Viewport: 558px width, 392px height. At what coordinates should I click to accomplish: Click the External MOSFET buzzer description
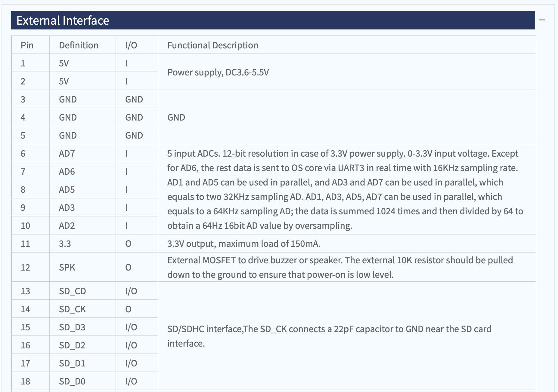click(340, 267)
